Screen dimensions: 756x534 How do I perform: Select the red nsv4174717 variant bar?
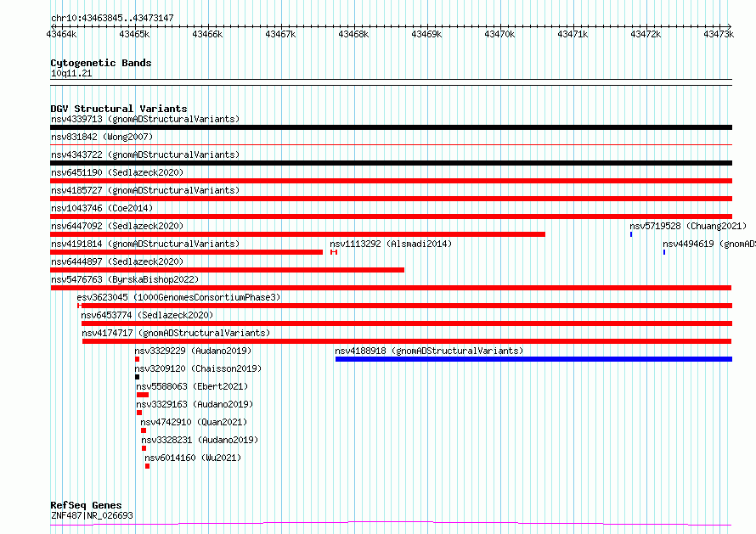point(407,341)
